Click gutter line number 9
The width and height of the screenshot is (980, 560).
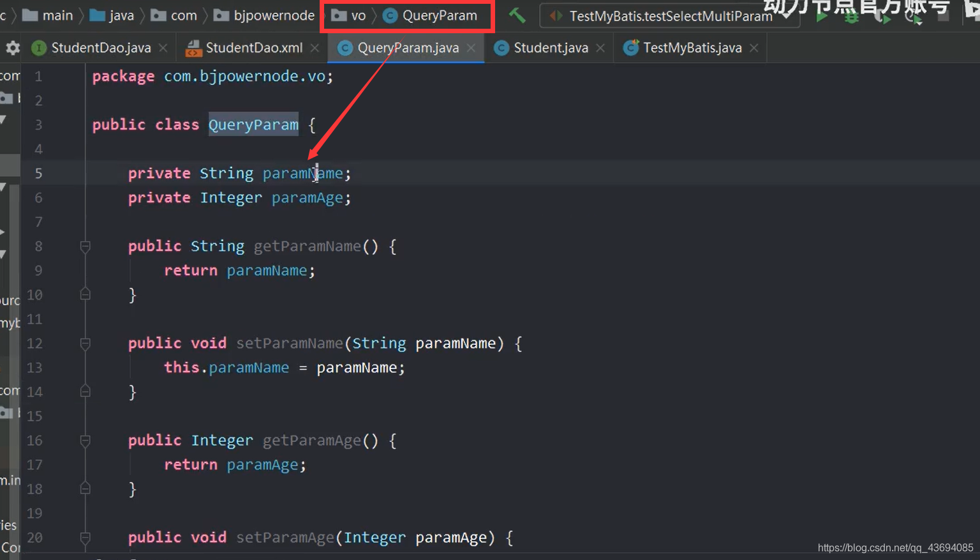click(x=38, y=271)
